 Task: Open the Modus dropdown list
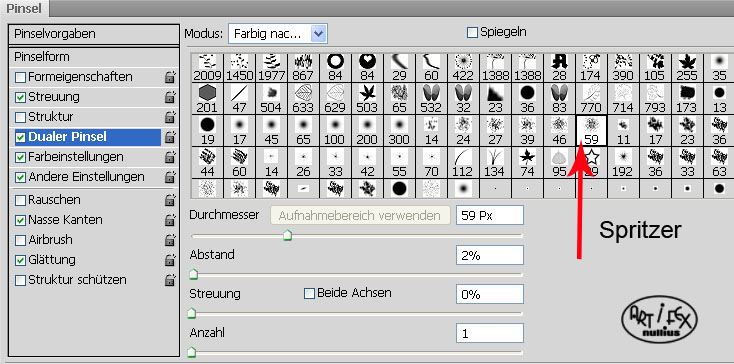pyautogui.click(x=278, y=34)
